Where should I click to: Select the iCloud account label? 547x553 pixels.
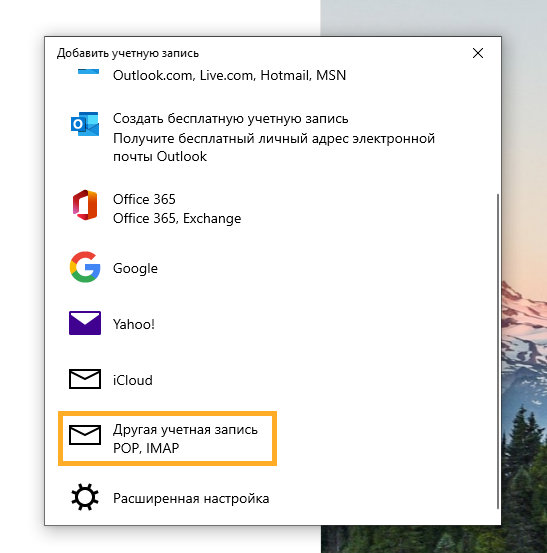pos(133,380)
